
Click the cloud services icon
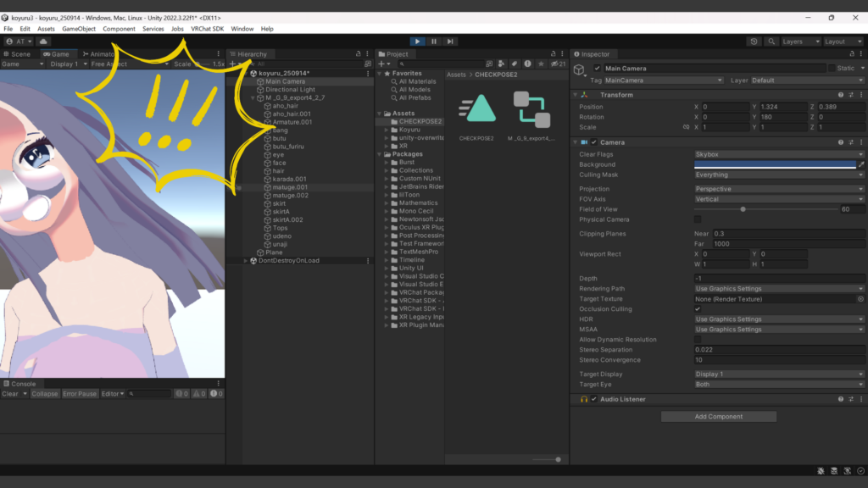(43, 41)
